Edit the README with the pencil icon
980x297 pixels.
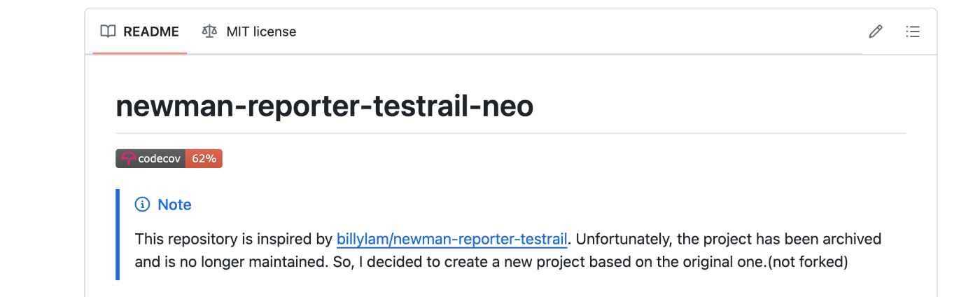pyautogui.click(x=876, y=32)
